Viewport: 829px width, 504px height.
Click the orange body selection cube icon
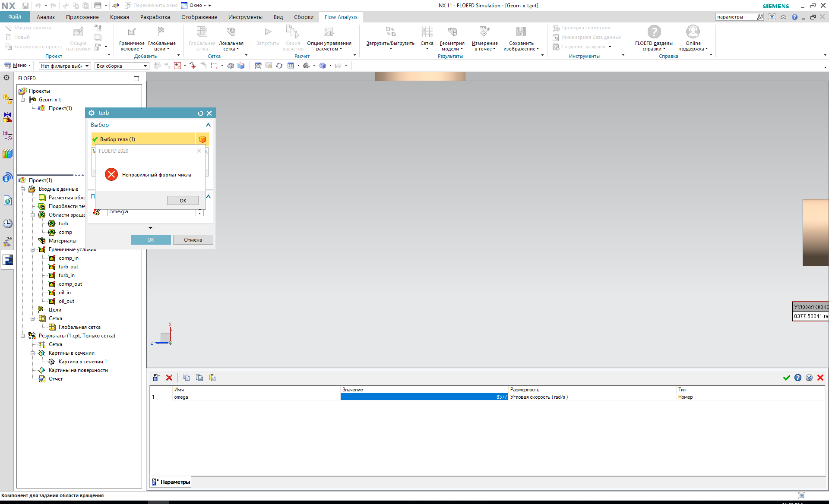[x=202, y=139]
